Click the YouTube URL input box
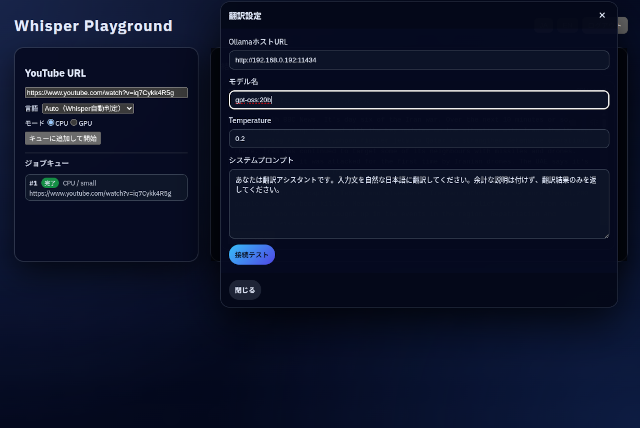This screenshot has width=640, height=428. [106, 93]
